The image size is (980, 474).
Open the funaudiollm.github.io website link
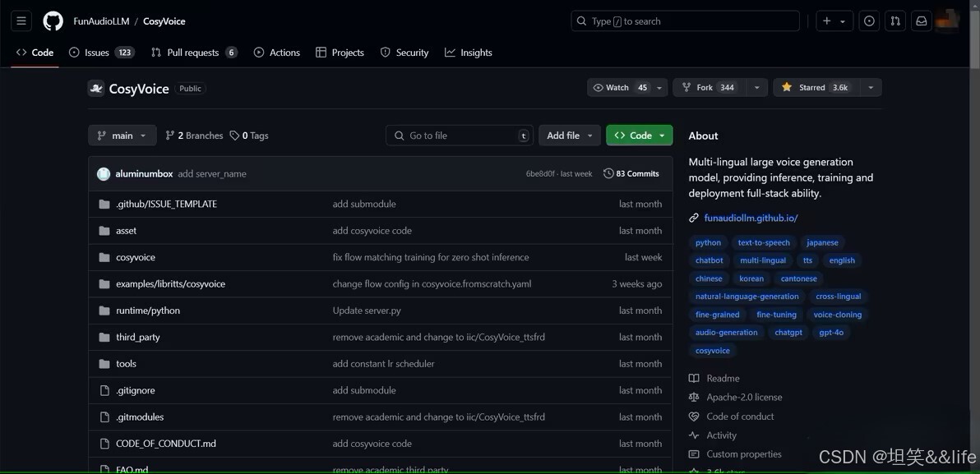click(751, 218)
